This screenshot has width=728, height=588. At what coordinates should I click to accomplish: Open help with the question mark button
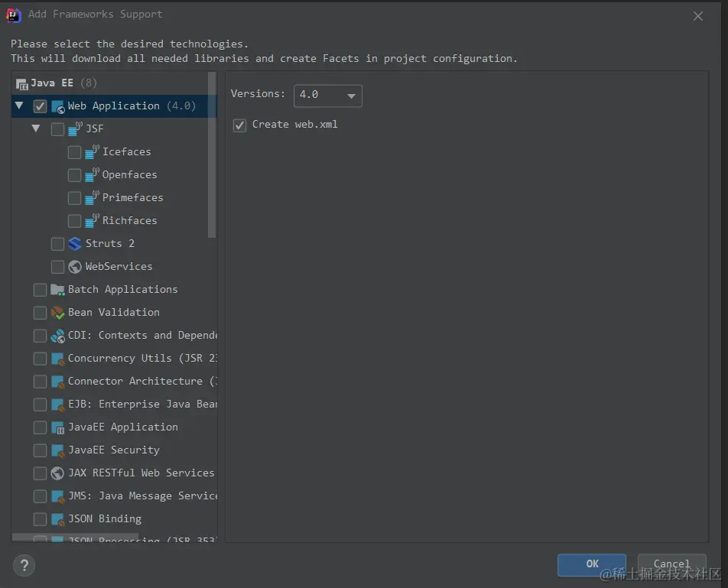24,565
